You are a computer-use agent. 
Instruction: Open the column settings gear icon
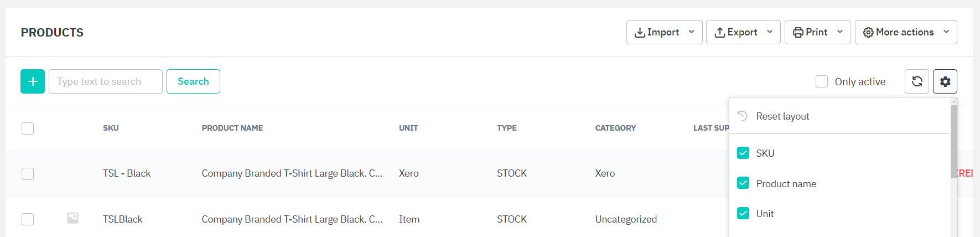pos(945,81)
